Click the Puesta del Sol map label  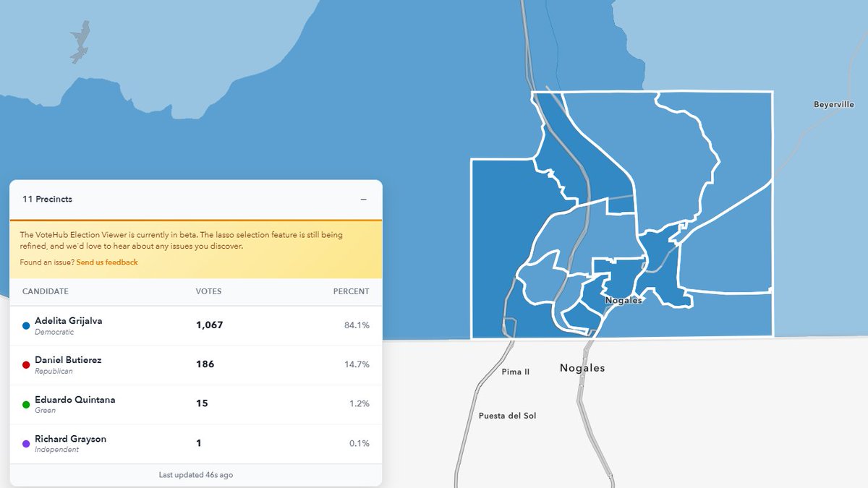point(508,416)
